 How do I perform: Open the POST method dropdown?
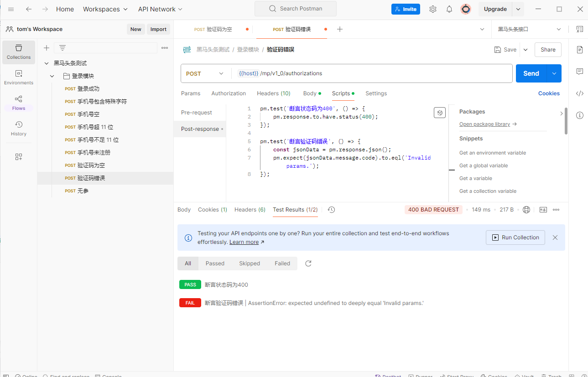point(206,73)
